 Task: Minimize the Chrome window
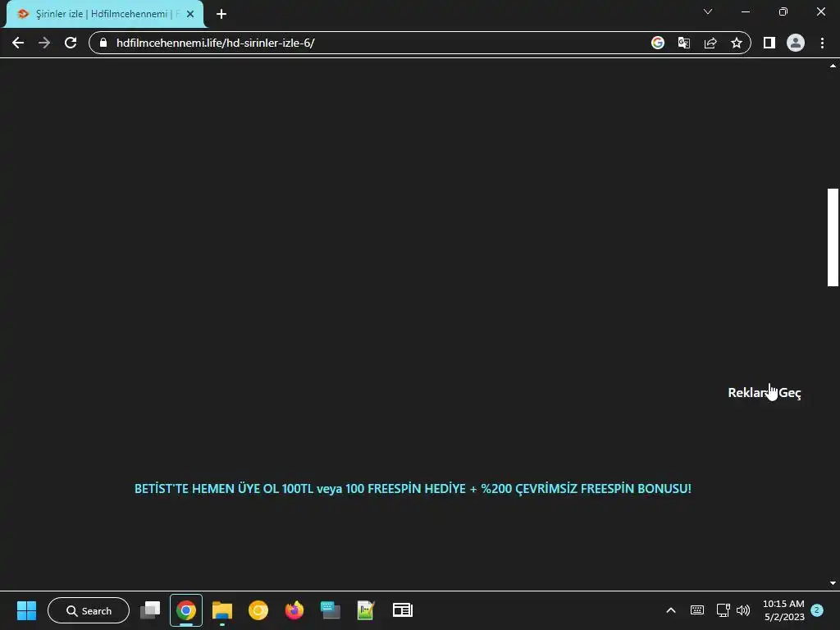point(745,11)
